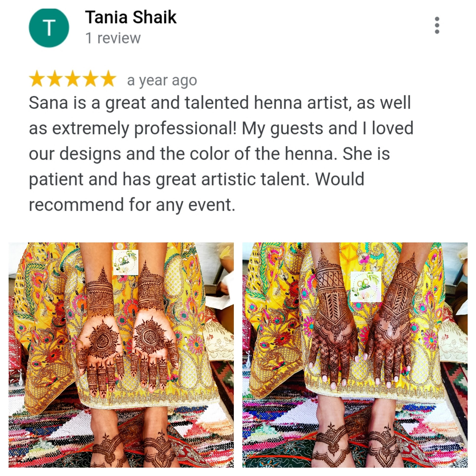Open the three-dot more options menu

pos(437,25)
